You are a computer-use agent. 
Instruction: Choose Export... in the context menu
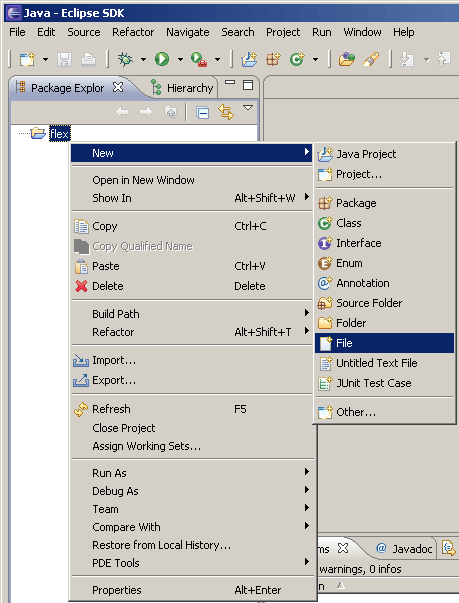coord(192,380)
